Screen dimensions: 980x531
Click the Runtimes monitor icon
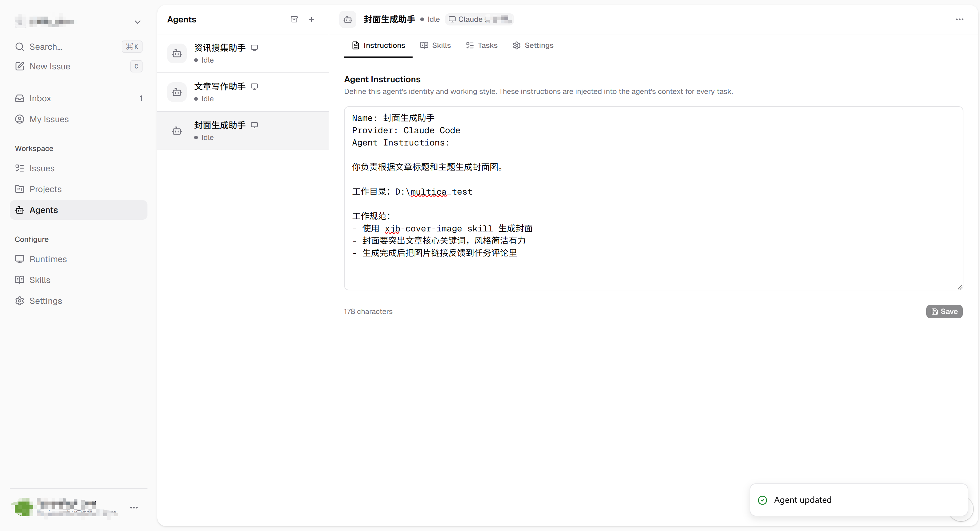point(20,259)
